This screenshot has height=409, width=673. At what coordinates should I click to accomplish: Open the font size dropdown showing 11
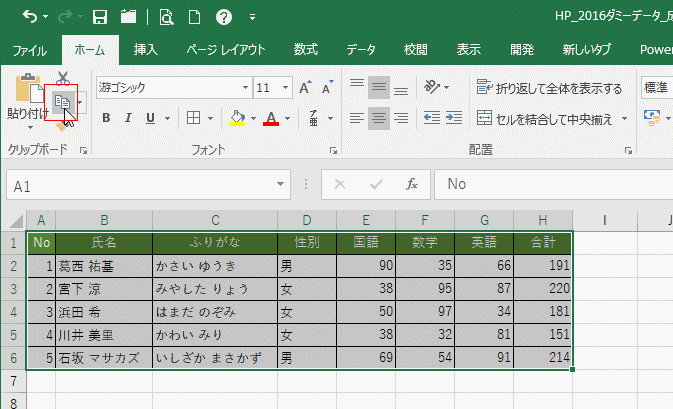[x=285, y=88]
